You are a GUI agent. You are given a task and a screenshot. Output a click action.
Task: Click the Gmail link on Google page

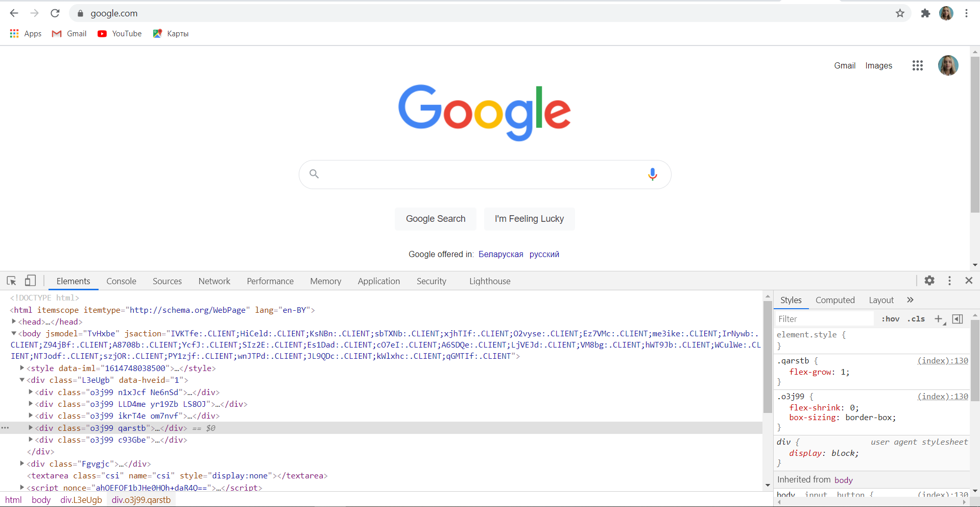click(x=845, y=65)
